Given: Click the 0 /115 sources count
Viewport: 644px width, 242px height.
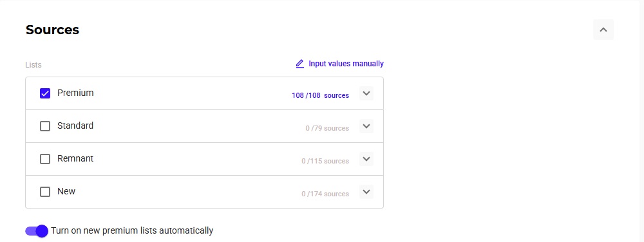Looking at the screenshot, I should (x=325, y=161).
